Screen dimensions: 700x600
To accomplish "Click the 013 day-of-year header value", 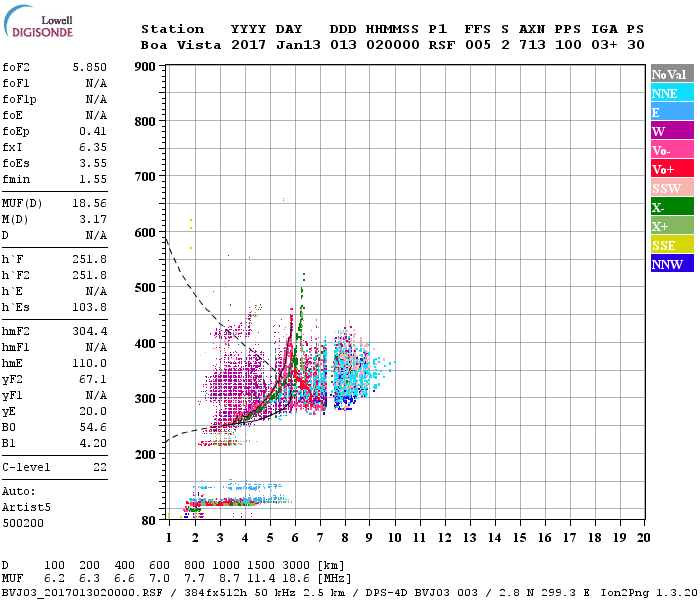I will pos(343,45).
